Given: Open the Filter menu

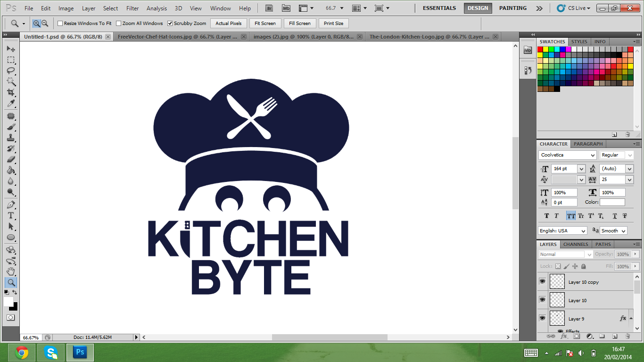Looking at the screenshot, I should point(132,8).
